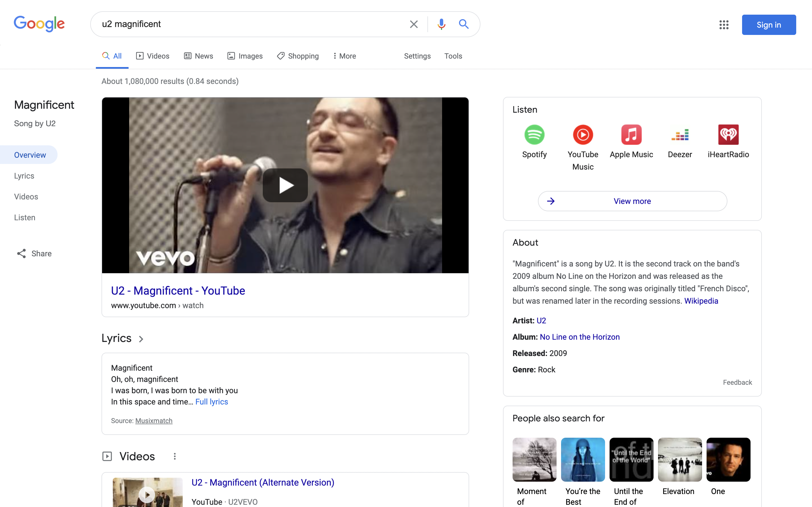Clear the search box with X
This screenshot has height=507, width=812.
pos(414,24)
